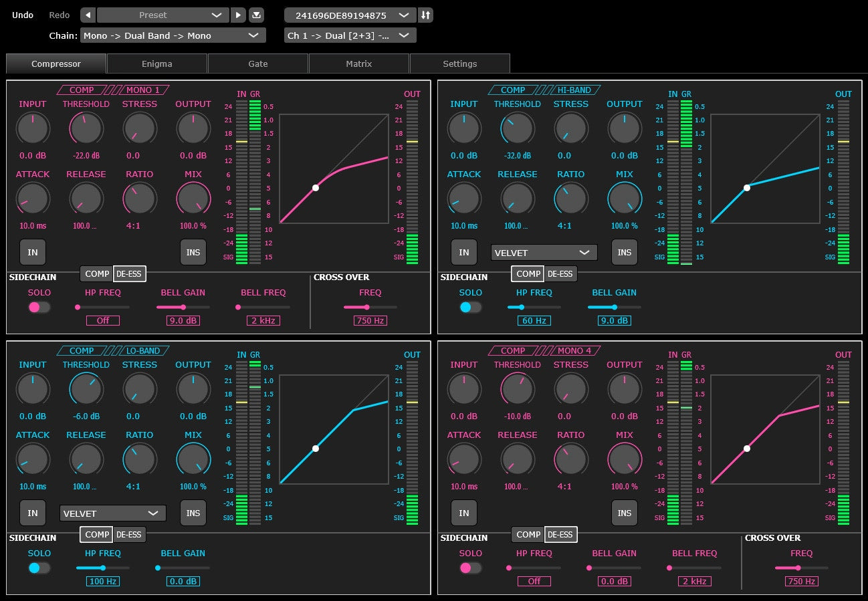Image resolution: width=868 pixels, height=601 pixels.
Task: Open the Matrix tab
Action: (358, 64)
